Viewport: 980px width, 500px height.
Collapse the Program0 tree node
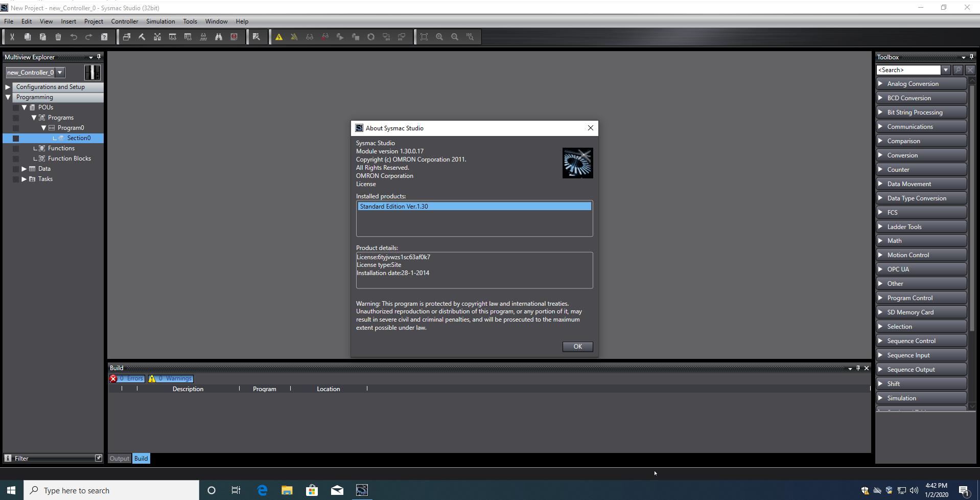[43, 128]
